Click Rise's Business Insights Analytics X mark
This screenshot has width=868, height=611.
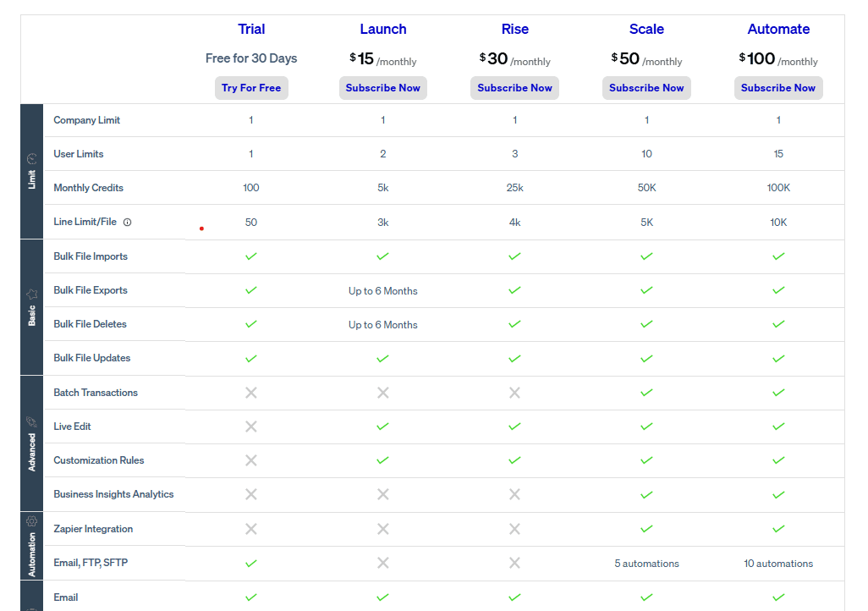pos(514,494)
